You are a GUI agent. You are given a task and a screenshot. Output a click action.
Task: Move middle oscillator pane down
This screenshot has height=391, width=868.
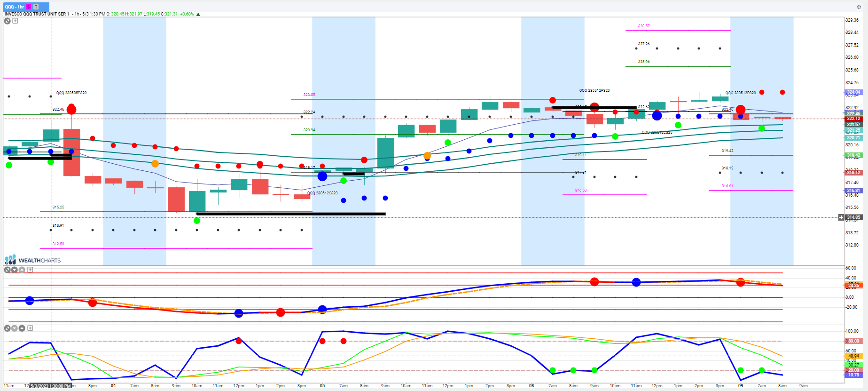tap(15, 270)
